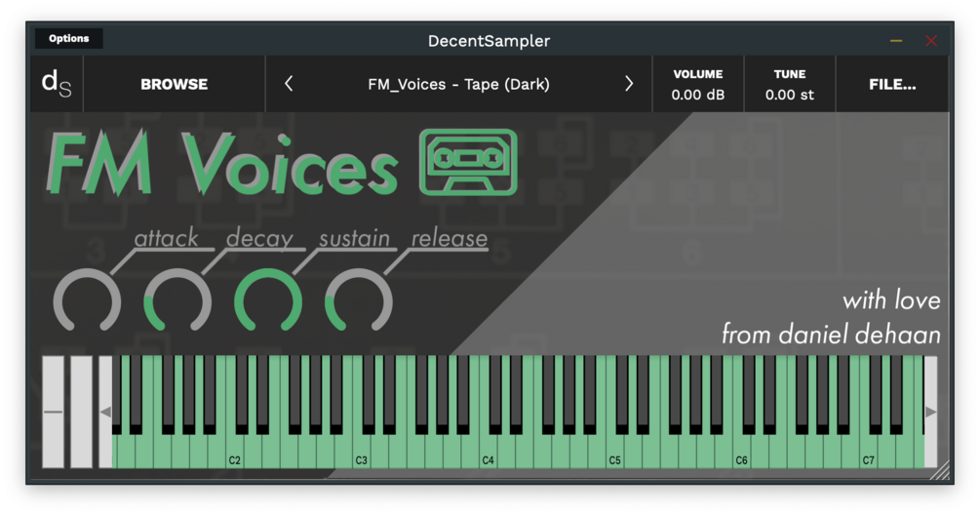Click the modulation wheel strip

(x=81, y=412)
